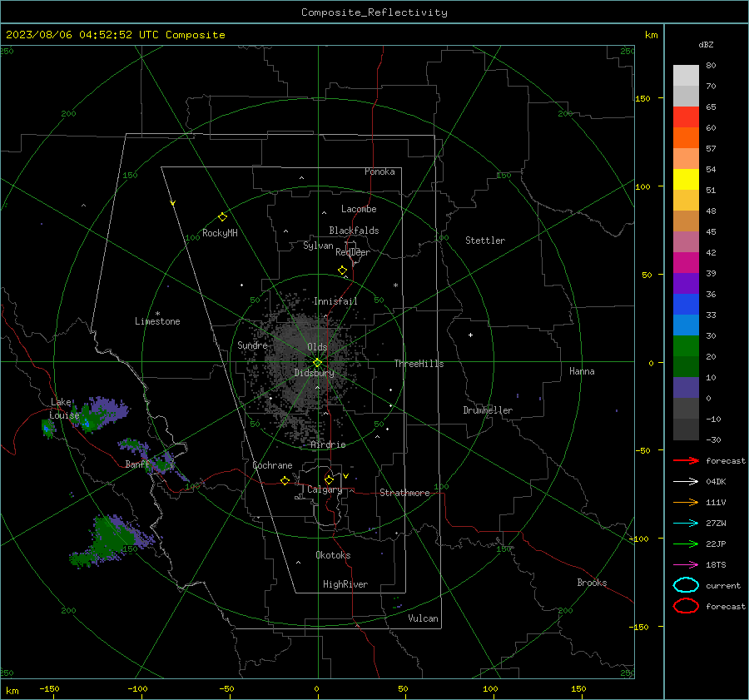Pick the blue 36 dBZ color swatch
The width and height of the screenshot is (749, 700).
(686, 304)
